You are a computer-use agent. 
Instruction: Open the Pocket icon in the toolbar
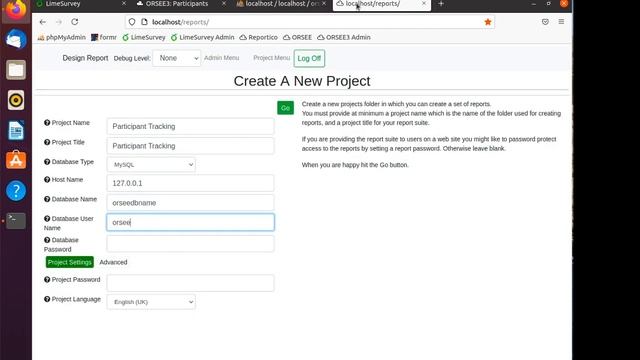(545, 22)
